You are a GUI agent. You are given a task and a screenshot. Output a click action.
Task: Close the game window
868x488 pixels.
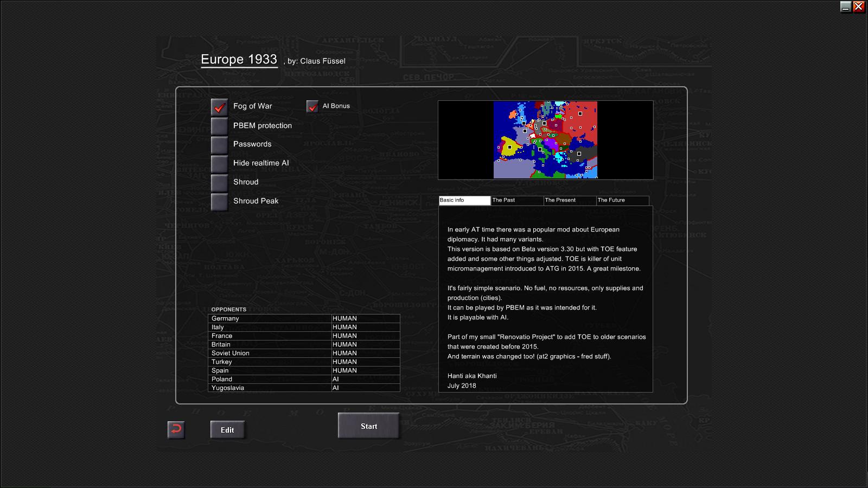pos(858,7)
